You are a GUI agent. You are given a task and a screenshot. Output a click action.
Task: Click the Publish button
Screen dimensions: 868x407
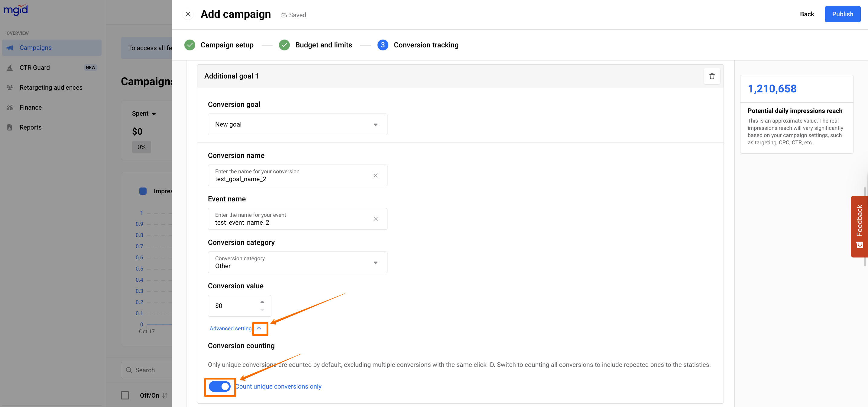pyautogui.click(x=842, y=14)
